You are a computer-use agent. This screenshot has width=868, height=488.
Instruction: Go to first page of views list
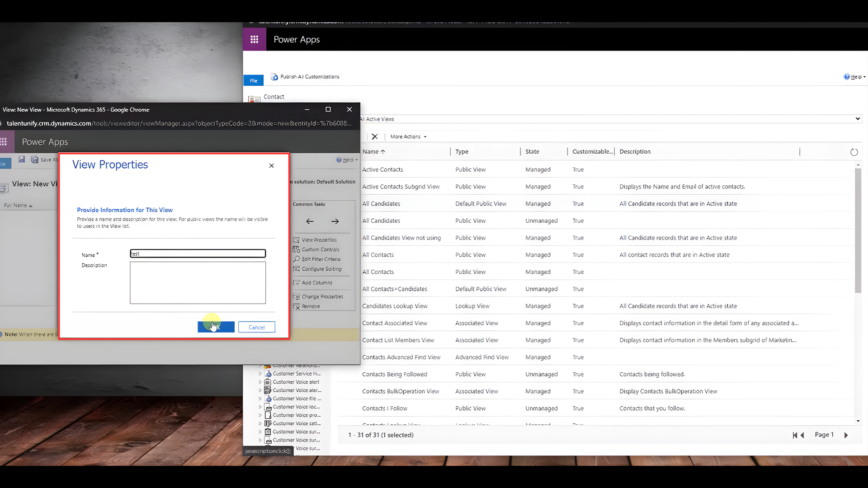pyautogui.click(x=795, y=435)
